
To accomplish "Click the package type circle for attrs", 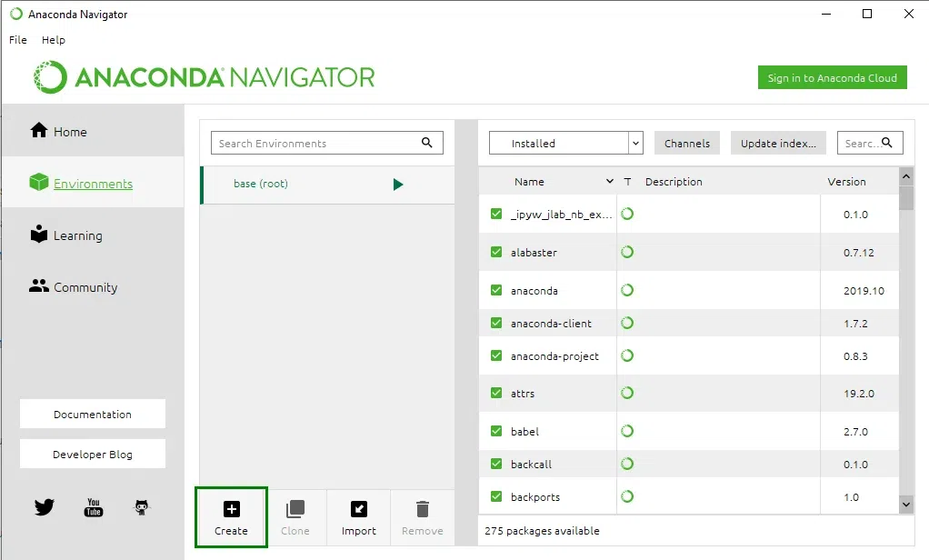I will tap(627, 393).
